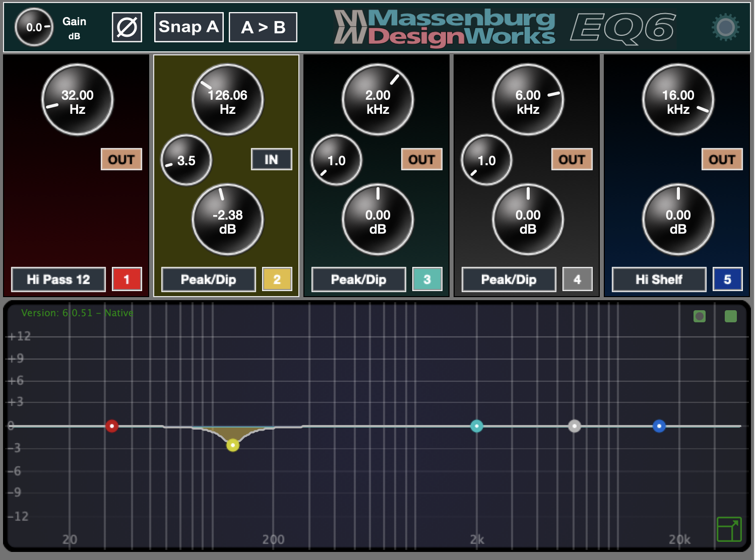
Task: Click the dark green circle analyzer icon
Action: pyautogui.click(x=699, y=316)
